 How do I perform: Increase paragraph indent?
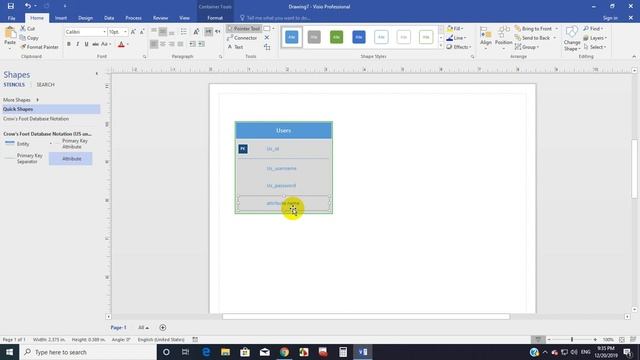pyautogui.click(x=202, y=44)
